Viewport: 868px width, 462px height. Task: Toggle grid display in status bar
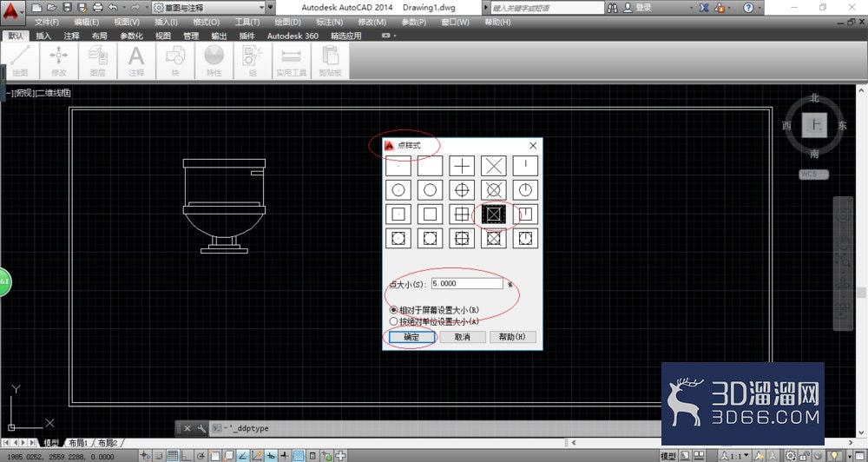tap(173, 456)
